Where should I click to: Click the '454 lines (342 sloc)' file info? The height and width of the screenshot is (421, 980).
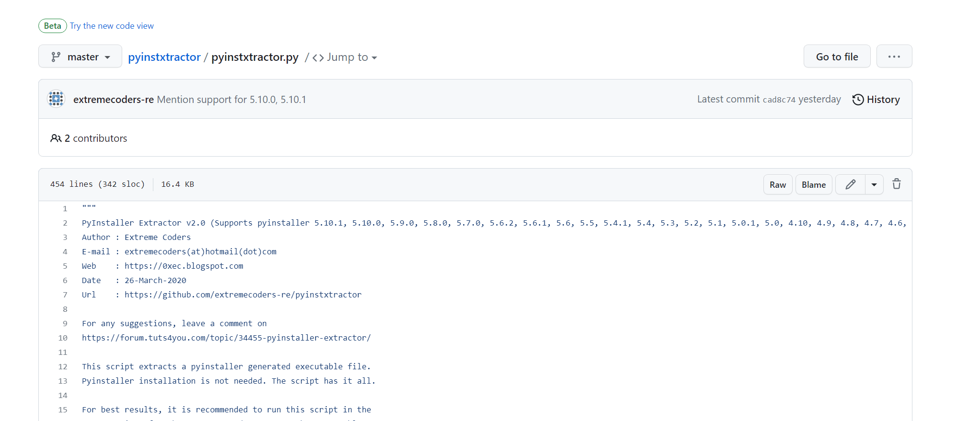97,184
